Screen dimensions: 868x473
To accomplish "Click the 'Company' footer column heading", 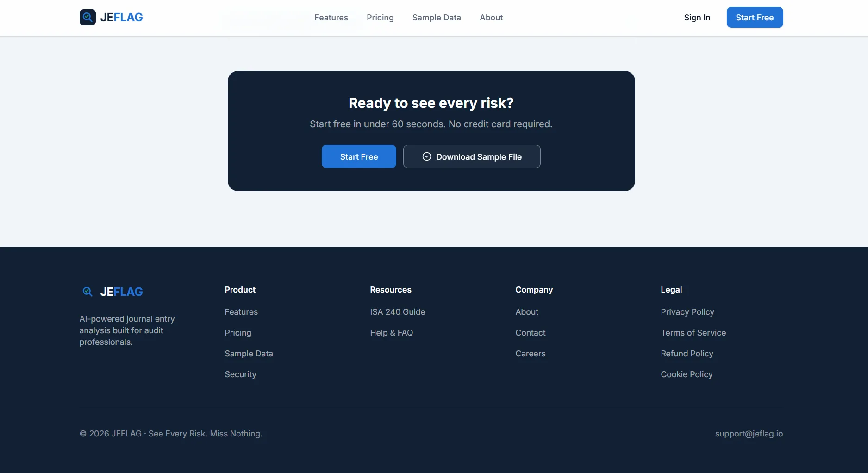I will 534,290.
